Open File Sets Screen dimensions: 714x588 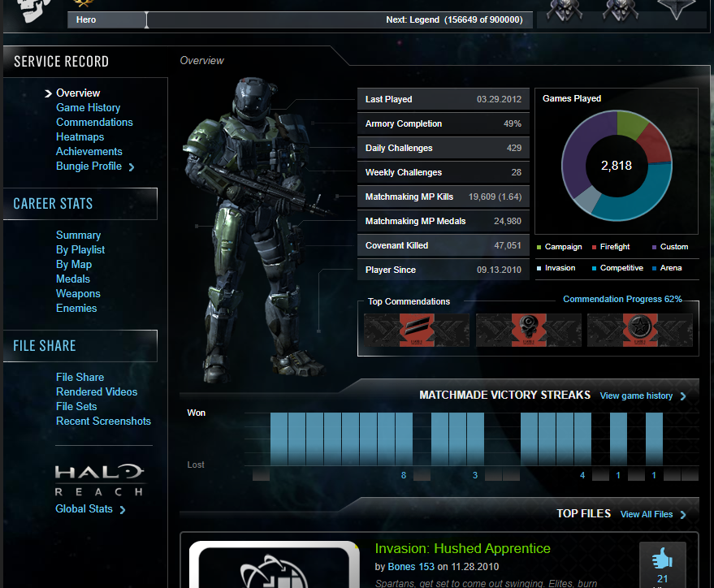point(76,406)
